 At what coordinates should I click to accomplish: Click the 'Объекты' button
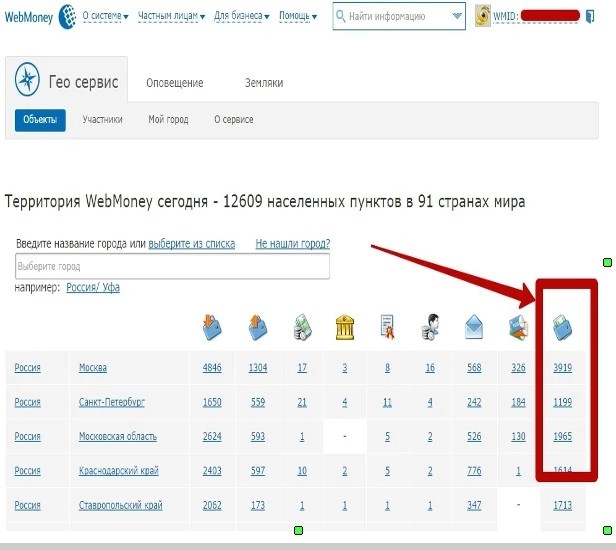40,120
